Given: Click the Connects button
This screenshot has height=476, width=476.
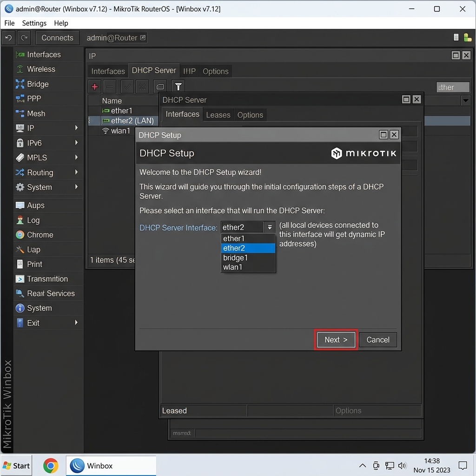Looking at the screenshot, I should click(x=57, y=38).
